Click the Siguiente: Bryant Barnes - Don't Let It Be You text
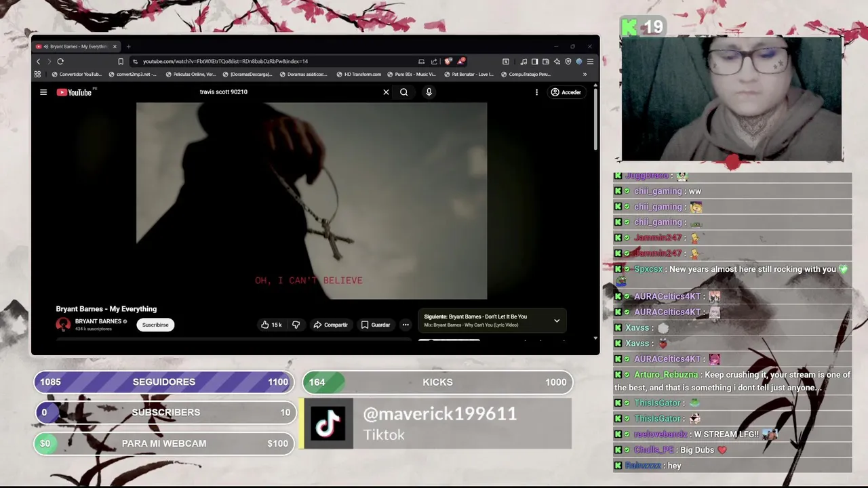868x488 pixels. 475,317
